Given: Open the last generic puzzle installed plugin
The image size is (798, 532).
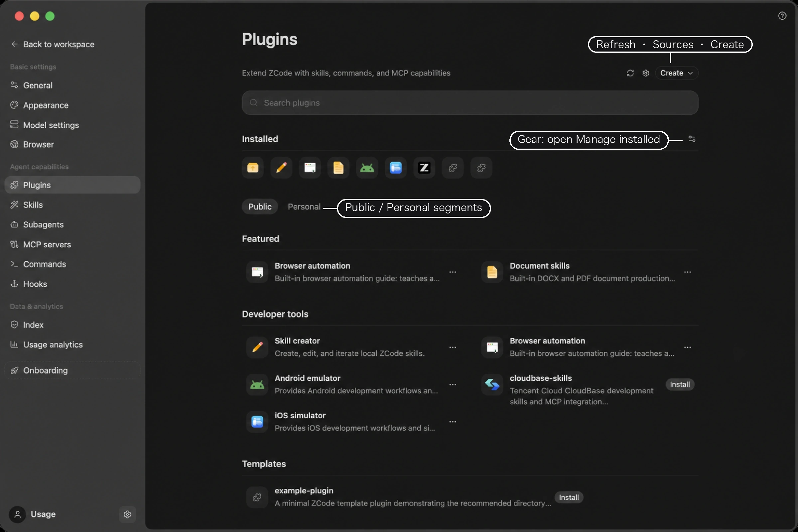Looking at the screenshot, I should 481,168.
